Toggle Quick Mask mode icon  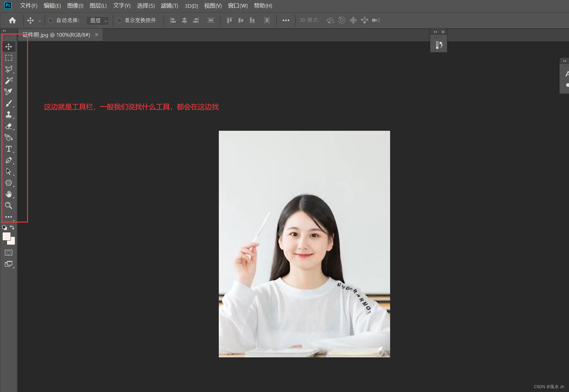(x=9, y=253)
